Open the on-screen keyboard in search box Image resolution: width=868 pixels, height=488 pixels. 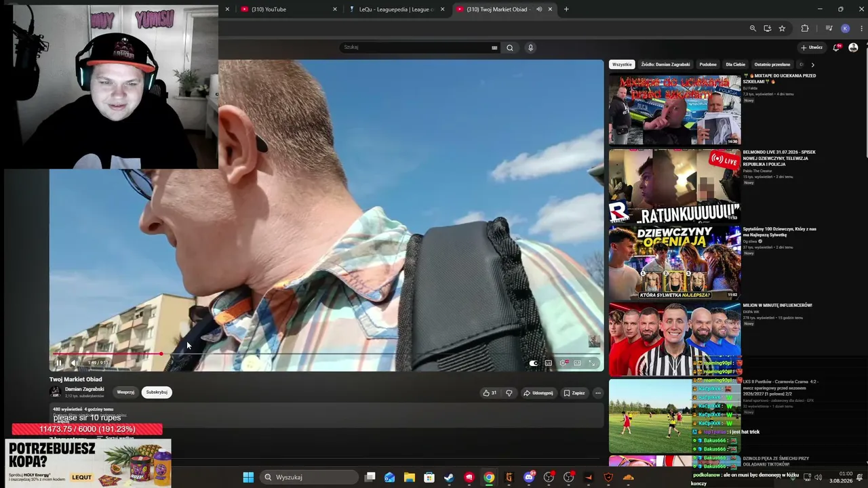coord(494,47)
